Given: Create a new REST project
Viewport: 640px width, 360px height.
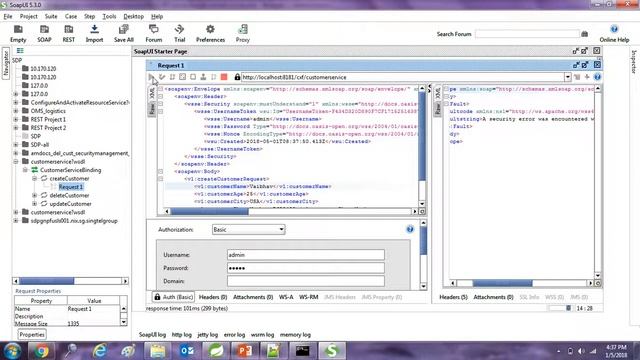Looking at the screenshot, I should (69, 33).
